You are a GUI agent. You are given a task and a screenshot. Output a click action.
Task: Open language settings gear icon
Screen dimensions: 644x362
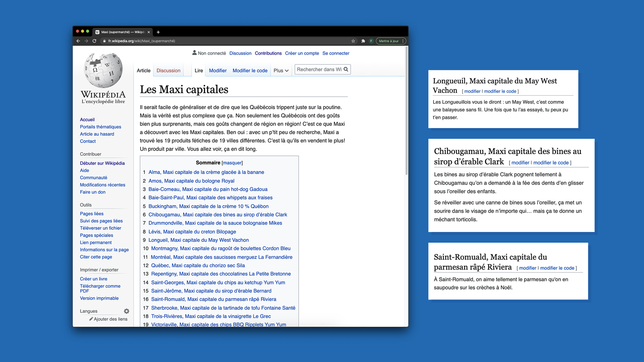[x=126, y=311]
